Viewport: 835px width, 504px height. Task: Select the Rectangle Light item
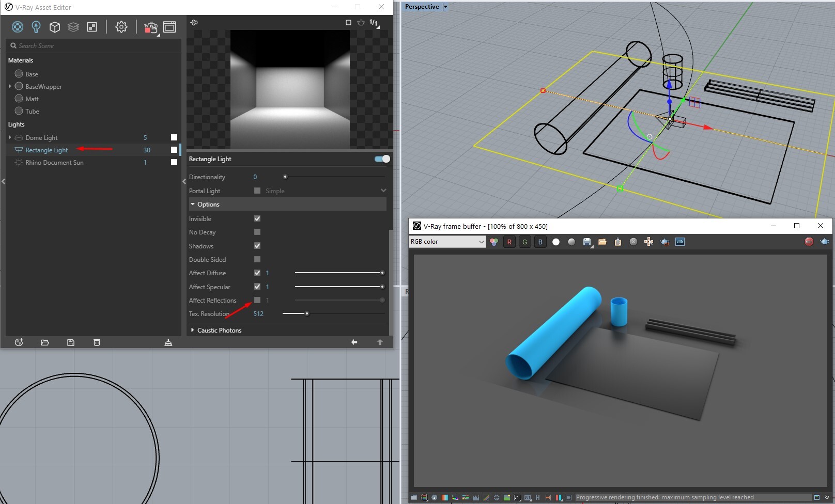coord(47,150)
